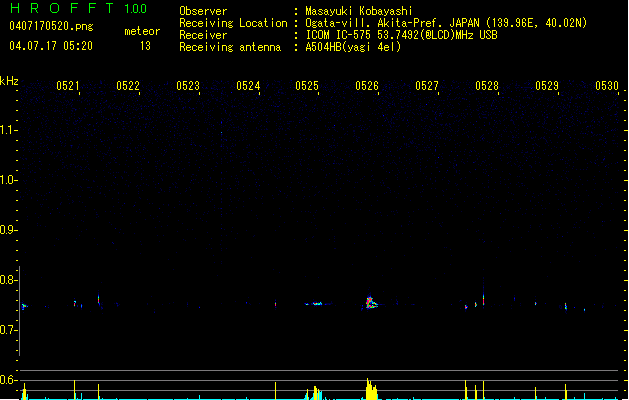
Task: Click the 0.8 kHz axis label
Action: (x=7, y=280)
